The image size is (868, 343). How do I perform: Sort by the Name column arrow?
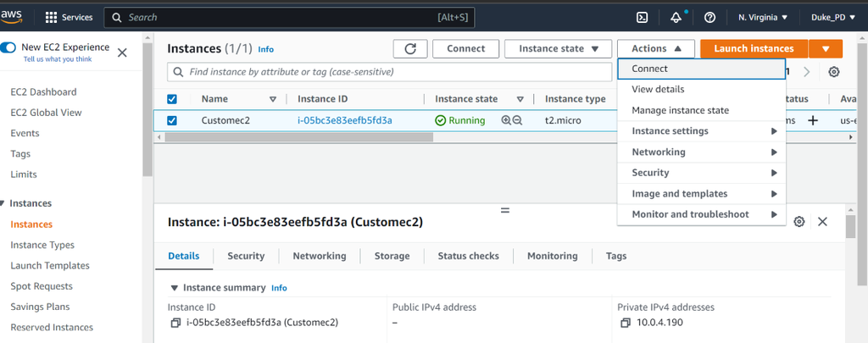[272, 100]
